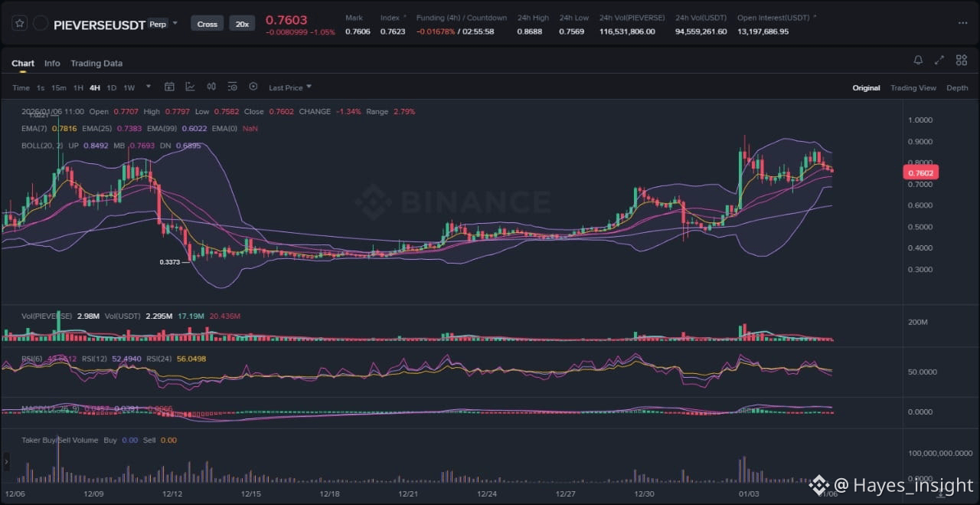Click the Taker Buy/Sell Volume label

click(60, 440)
